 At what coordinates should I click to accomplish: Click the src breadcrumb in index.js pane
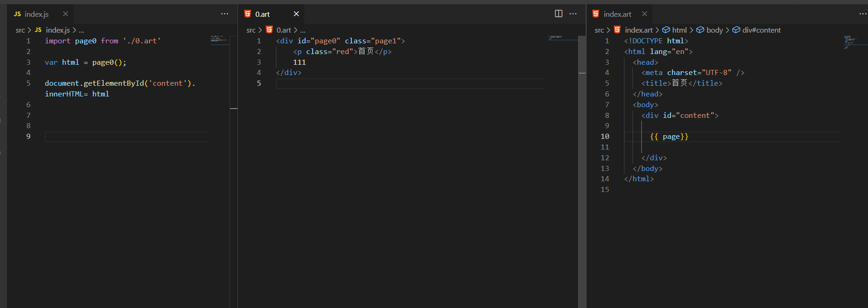20,30
